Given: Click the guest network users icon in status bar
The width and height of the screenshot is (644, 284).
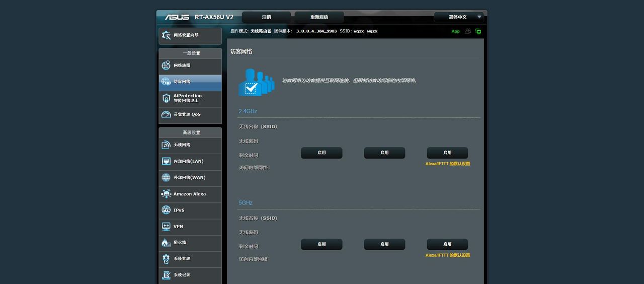Looking at the screenshot, I should (468, 31).
